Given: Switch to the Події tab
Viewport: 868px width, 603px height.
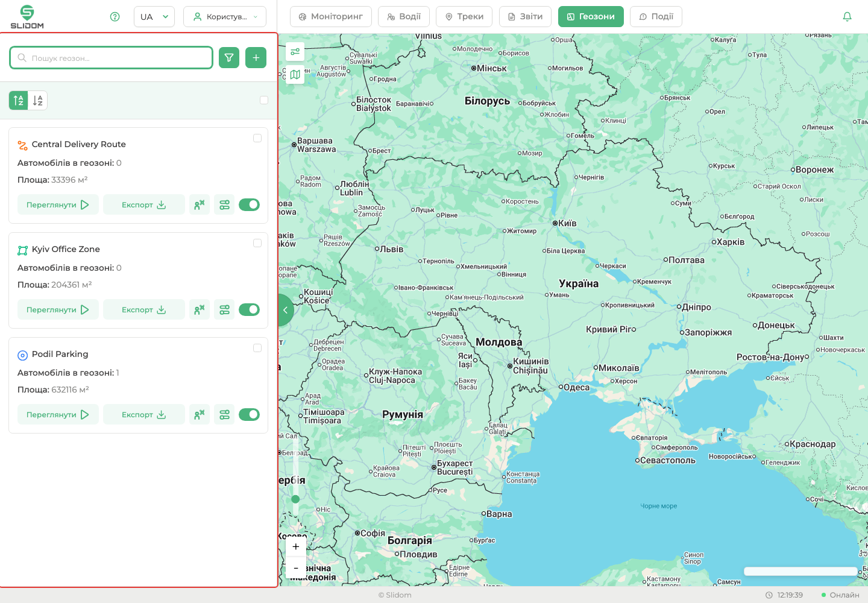Looking at the screenshot, I should (656, 17).
